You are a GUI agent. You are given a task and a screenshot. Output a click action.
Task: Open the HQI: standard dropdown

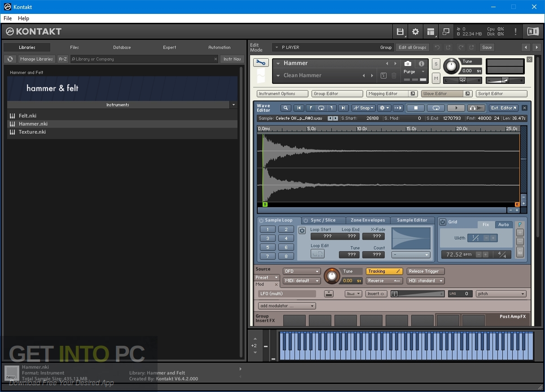426,281
